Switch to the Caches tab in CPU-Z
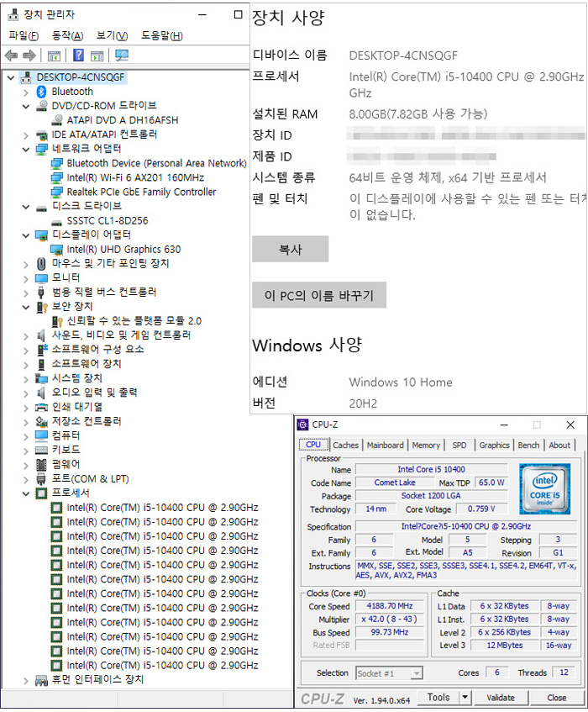This screenshot has height=712, width=588. pos(346,445)
